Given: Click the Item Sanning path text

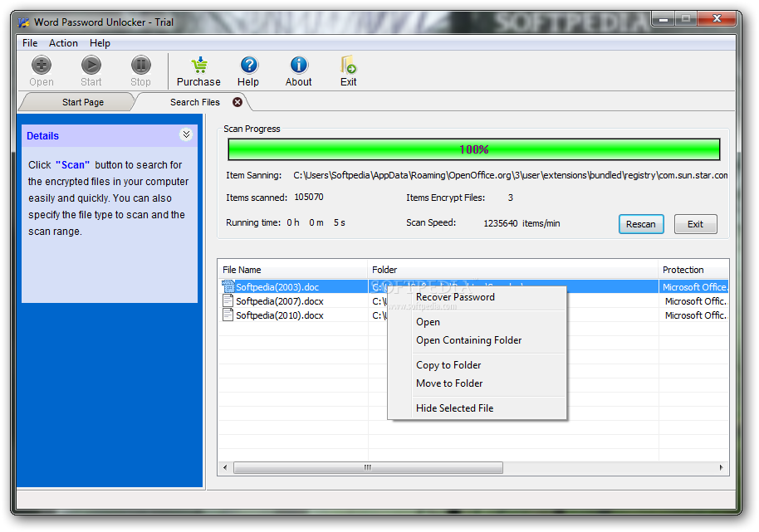Looking at the screenshot, I should (x=510, y=175).
